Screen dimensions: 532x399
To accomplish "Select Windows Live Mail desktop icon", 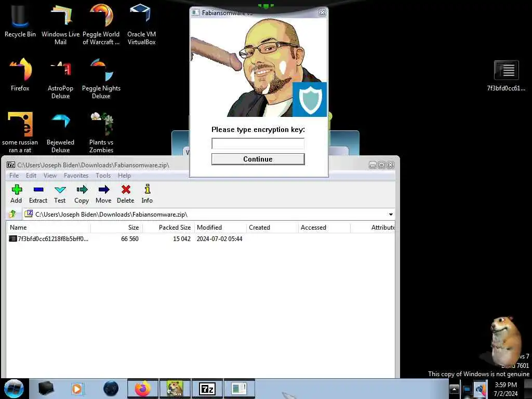I will tap(60, 24).
